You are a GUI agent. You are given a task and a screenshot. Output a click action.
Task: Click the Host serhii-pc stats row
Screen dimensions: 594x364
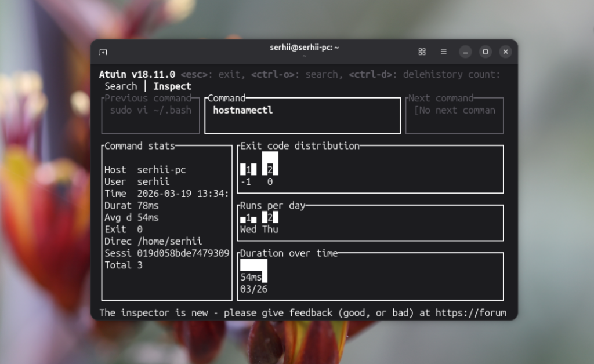[145, 170]
